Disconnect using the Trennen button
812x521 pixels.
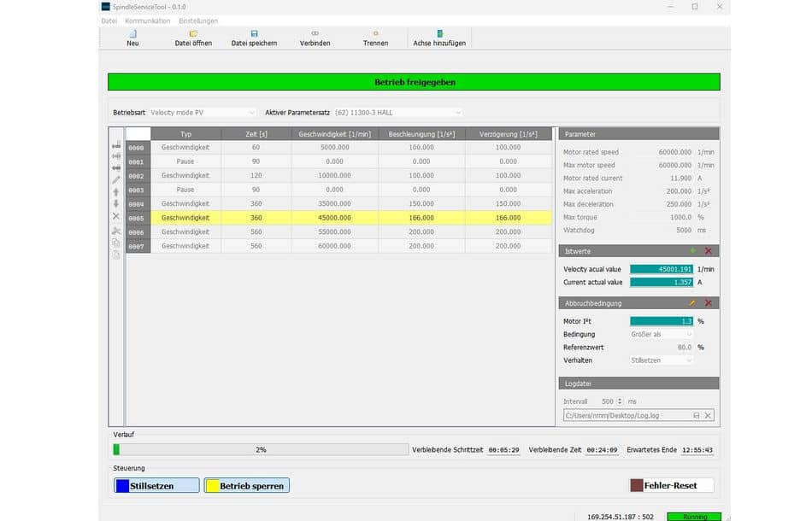375,38
